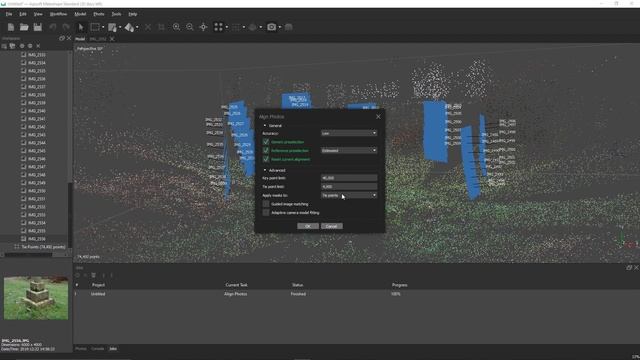Click the Open project folder icon
The width and height of the screenshot is (640, 360).
point(24,27)
